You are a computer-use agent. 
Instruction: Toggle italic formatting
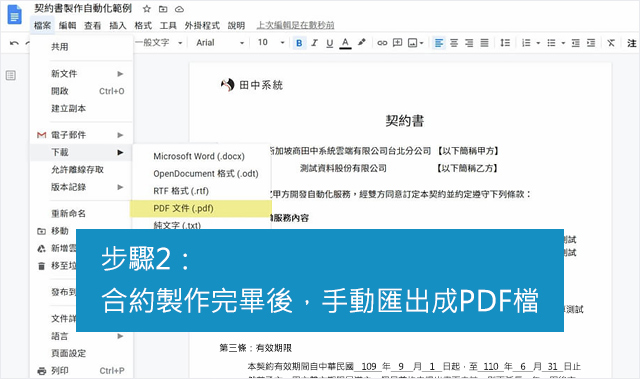[x=314, y=43]
